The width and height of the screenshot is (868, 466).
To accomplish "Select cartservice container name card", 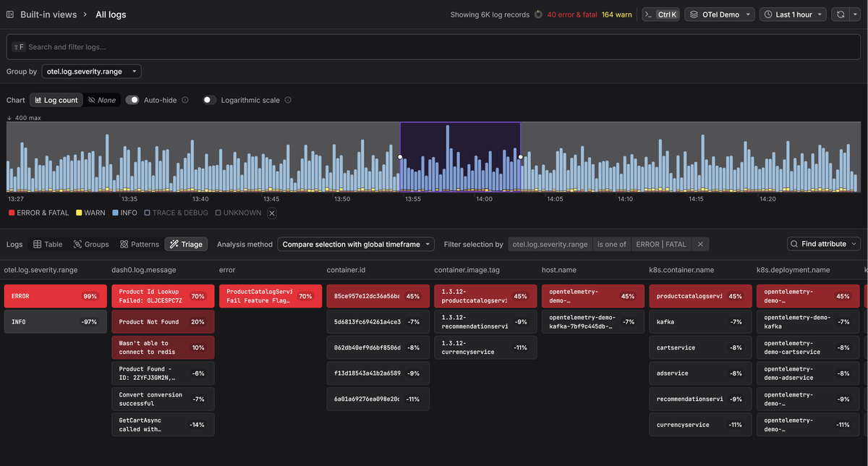I will (700, 347).
